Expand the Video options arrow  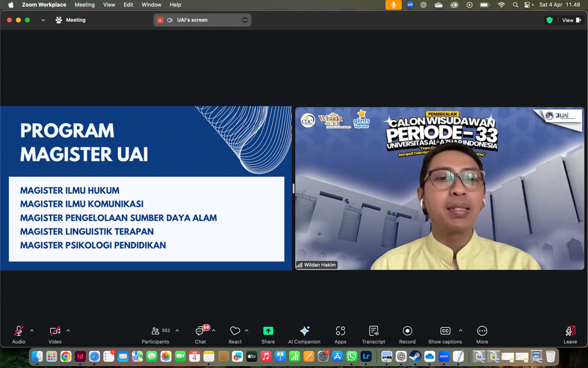point(68,331)
